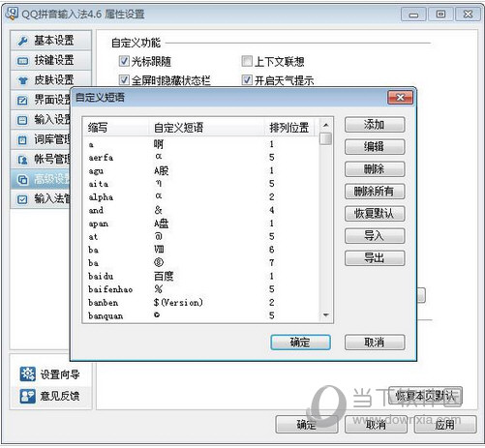Open the 皮肤设置 tab
Image resolution: width=485 pixels, height=448 pixels.
(51, 80)
